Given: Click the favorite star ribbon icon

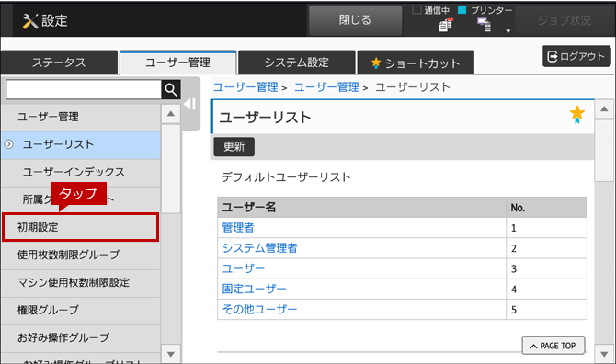Looking at the screenshot, I should point(577,115).
